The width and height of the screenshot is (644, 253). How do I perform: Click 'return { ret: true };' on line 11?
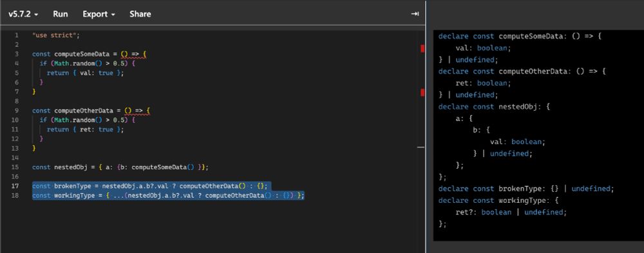click(85, 129)
